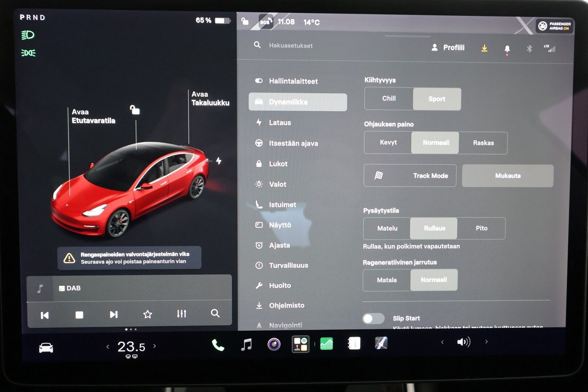The image size is (588, 392).
Task: Set regenerative braking to Matala
Action: (387, 280)
